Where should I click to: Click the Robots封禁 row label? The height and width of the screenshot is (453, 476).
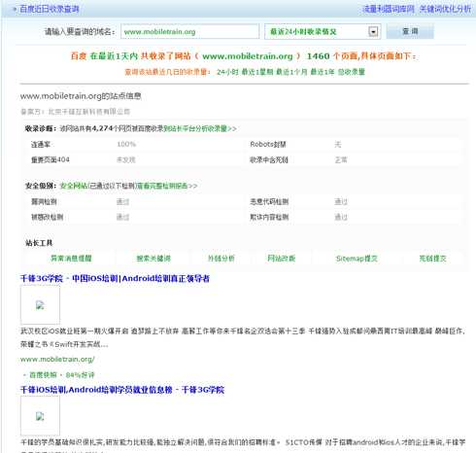coord(268,144)
